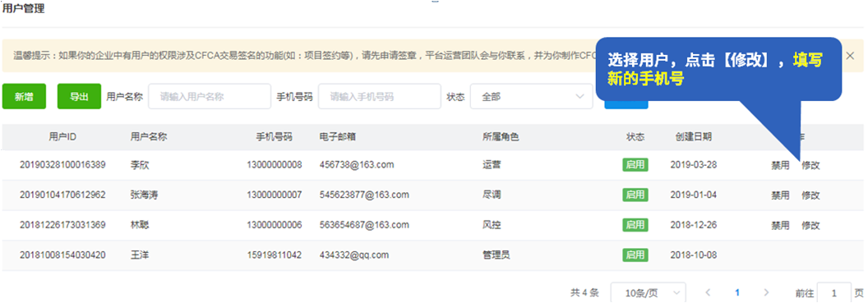Click 修改 for user 林聪
Image resolution: width=868 pixels, height=303 pixels.
tap(811, 226)
